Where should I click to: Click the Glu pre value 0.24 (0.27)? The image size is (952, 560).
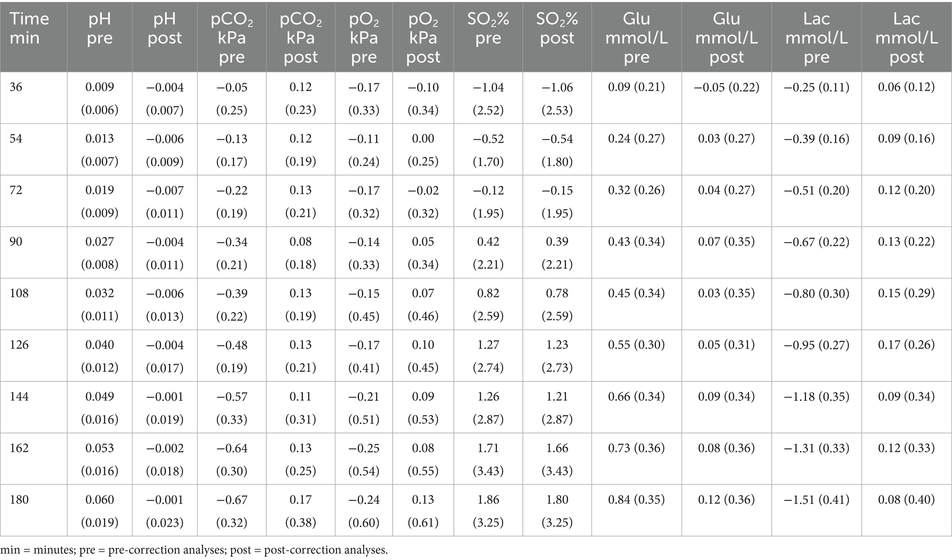636,139
